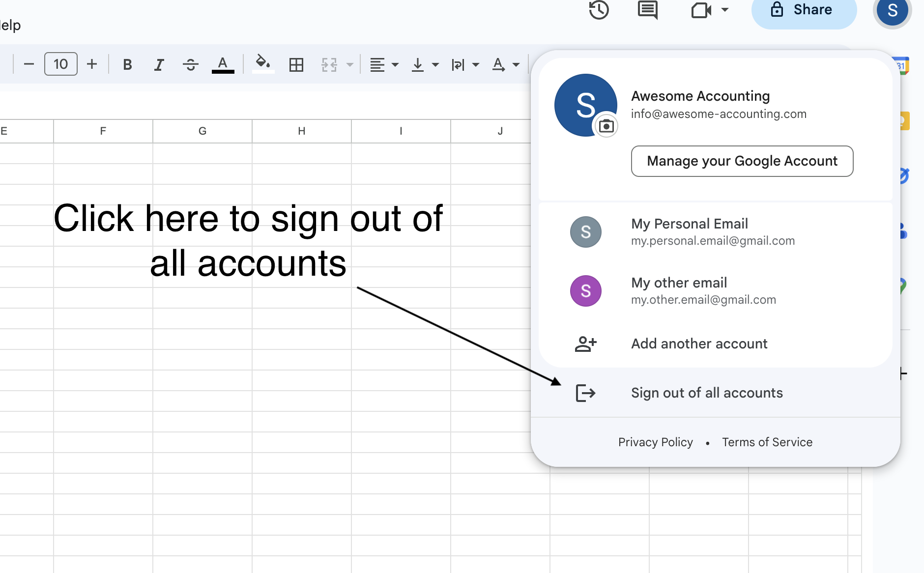Image resolution: width=924 pixels, height=573 pixels.
Task: Click the add person icon
Action: pos(586,344)
